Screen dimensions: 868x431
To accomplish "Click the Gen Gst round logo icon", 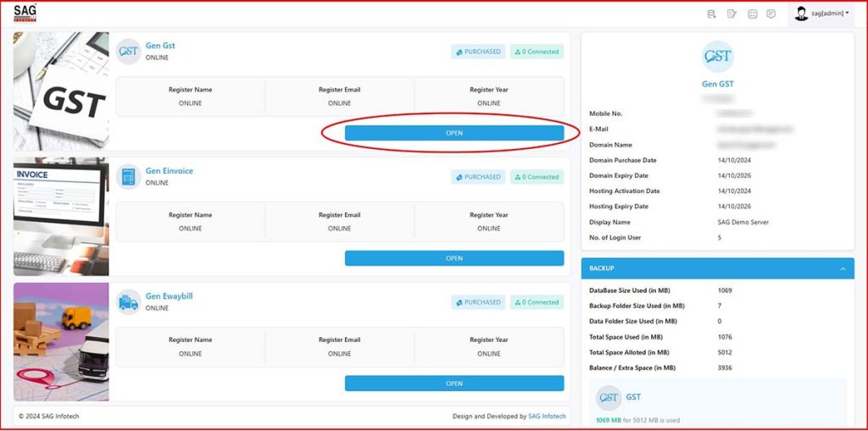I will [129, 52].
